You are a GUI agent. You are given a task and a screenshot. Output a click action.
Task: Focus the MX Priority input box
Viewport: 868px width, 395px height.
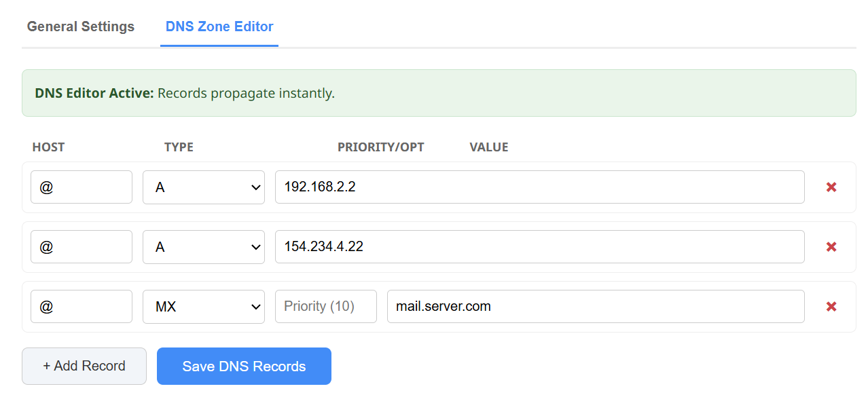(325, 307)
